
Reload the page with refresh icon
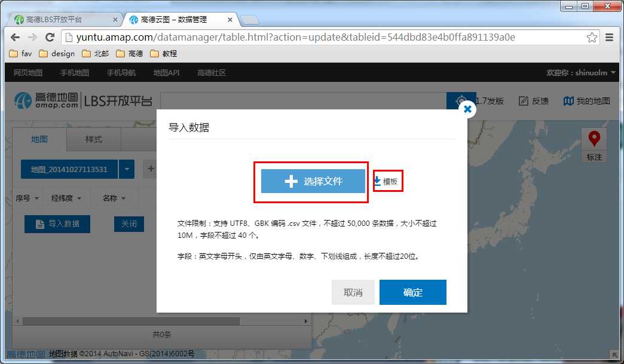(50, 38)
